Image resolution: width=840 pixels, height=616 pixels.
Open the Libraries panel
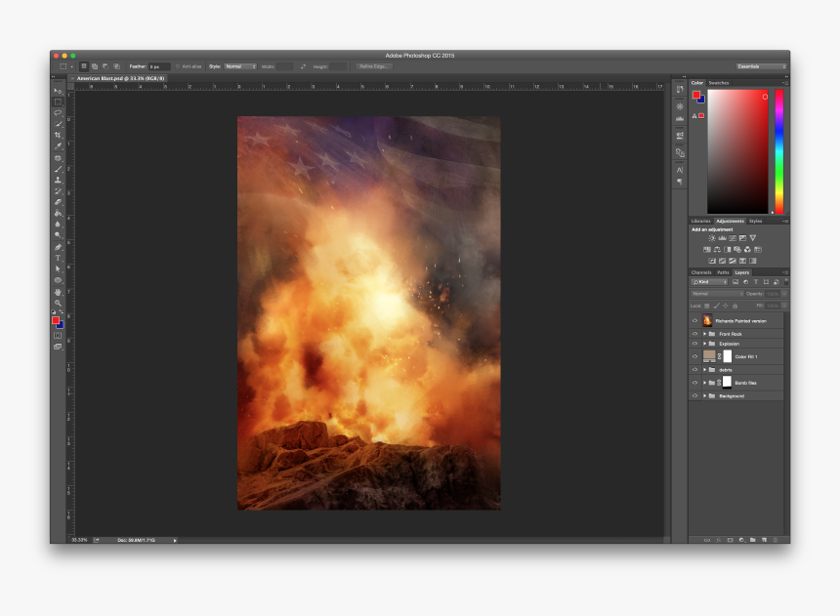(x=700, y=221)
